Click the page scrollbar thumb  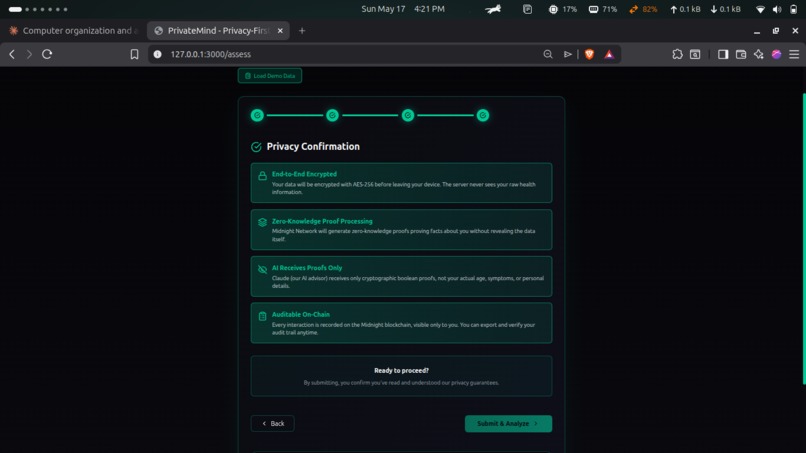tap(804, 239)
